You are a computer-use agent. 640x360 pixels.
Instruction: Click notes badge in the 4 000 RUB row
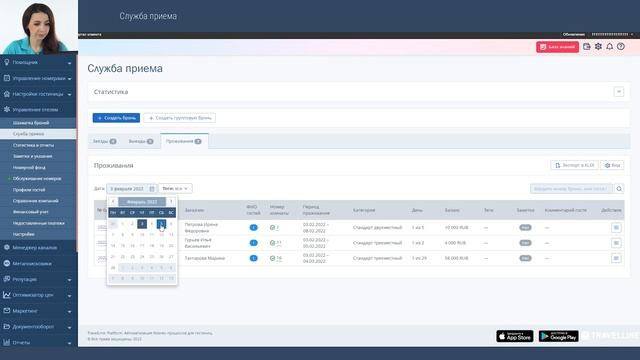[525, 243]
